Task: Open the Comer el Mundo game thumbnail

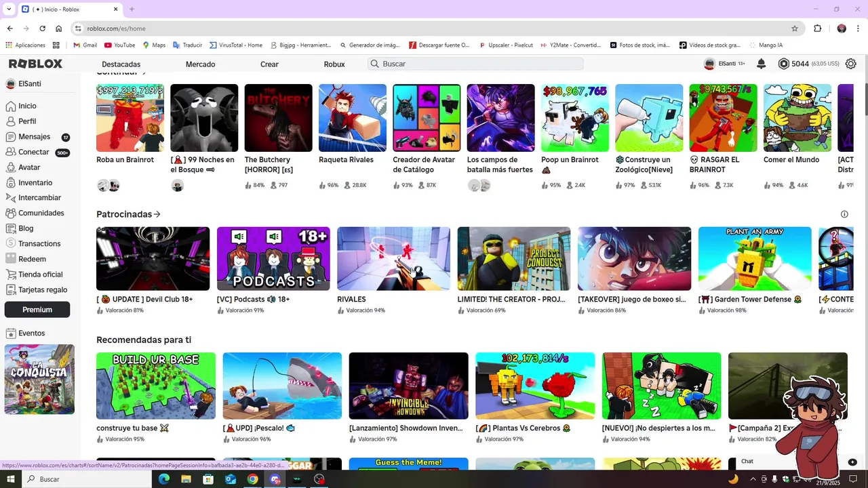Action: tap(797, 118)
